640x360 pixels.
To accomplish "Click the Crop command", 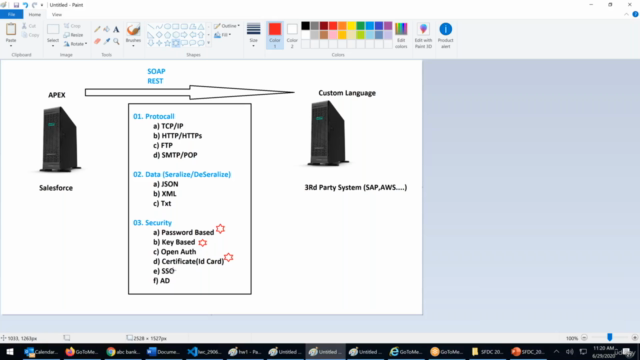I will 72,26.
